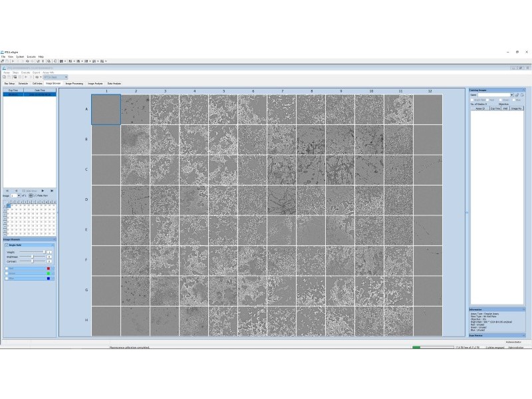The width and height of the screenshot is (532, 399).
Task: Click the Weight value field
Action: [49, 252]
